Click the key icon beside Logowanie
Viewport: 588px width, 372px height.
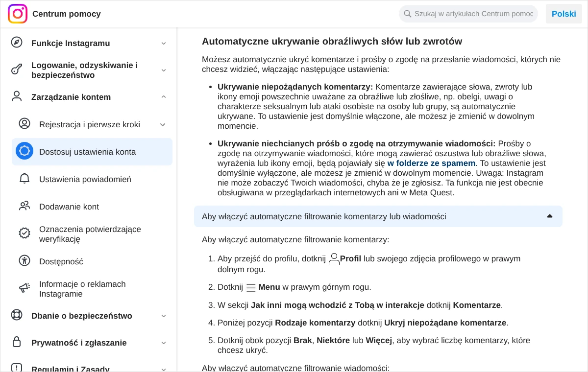click(x=17, y=69)
